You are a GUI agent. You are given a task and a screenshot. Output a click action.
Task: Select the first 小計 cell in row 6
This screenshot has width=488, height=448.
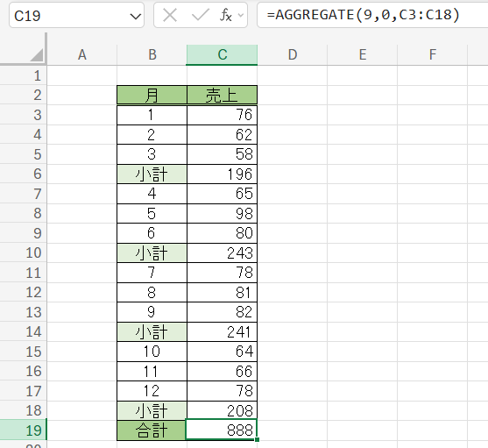click(152, 174)
